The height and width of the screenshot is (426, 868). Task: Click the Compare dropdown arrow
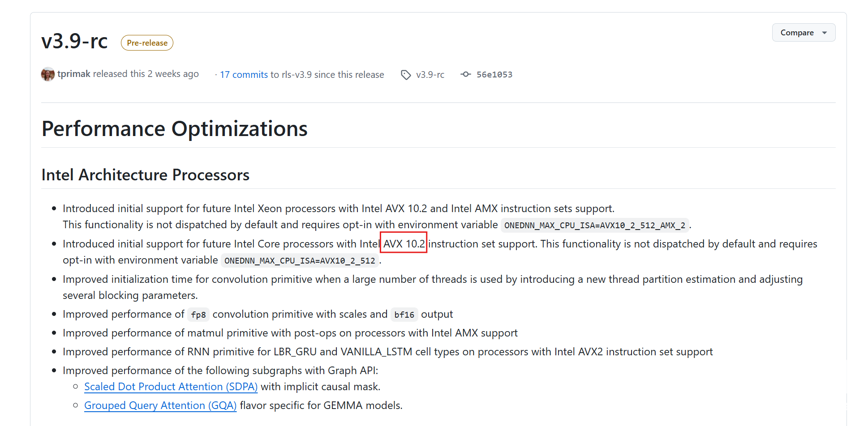click(825, 33)
